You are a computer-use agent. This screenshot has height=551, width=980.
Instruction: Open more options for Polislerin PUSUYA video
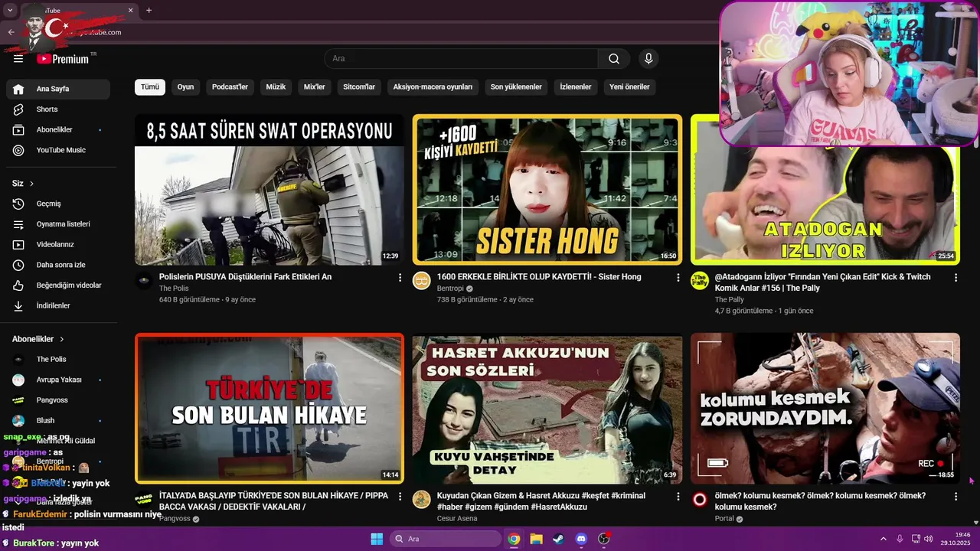click(400, 278)
